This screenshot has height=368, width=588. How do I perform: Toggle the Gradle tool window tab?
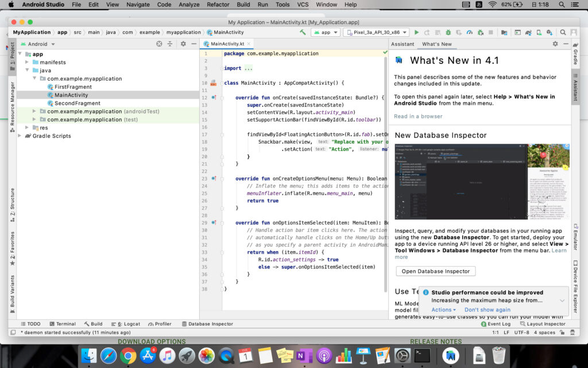point(575,53)
